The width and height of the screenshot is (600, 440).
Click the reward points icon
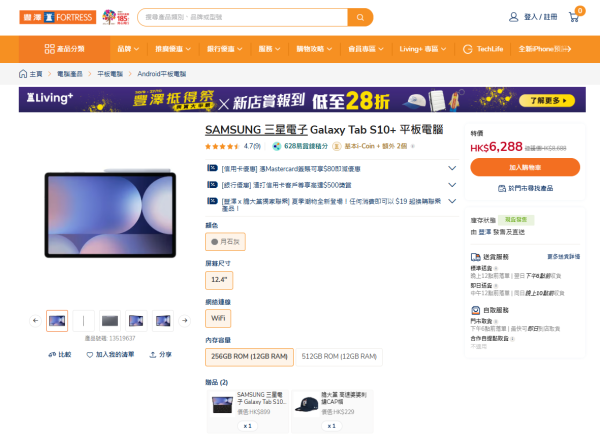click(276, 146)
